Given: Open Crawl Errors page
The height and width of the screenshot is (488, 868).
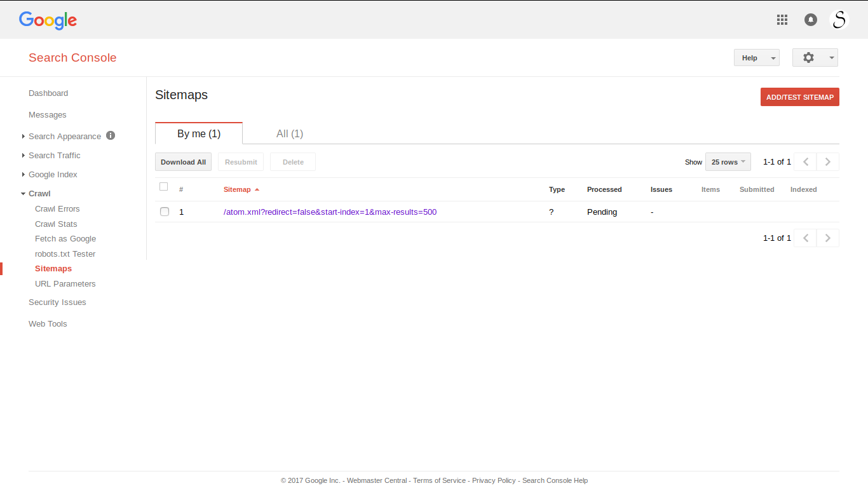Looking at the screenshot, I should tap(57, 209).
